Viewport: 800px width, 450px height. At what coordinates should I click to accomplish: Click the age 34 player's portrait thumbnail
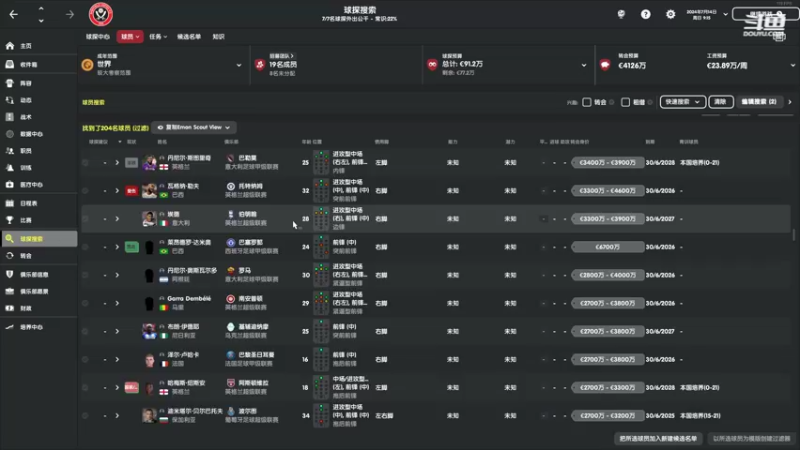click(x=149, y=415)
